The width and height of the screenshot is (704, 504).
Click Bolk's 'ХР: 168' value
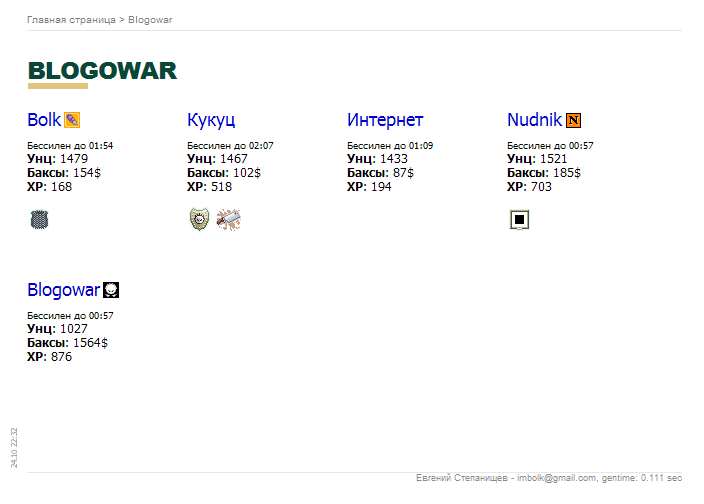pyautogui.click(x=49, y=187)
